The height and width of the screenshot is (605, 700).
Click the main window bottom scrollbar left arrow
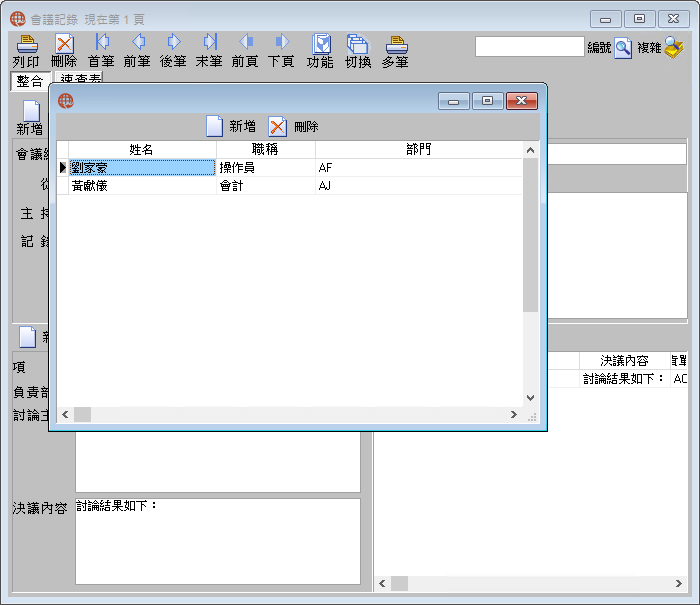pos(382,584)
